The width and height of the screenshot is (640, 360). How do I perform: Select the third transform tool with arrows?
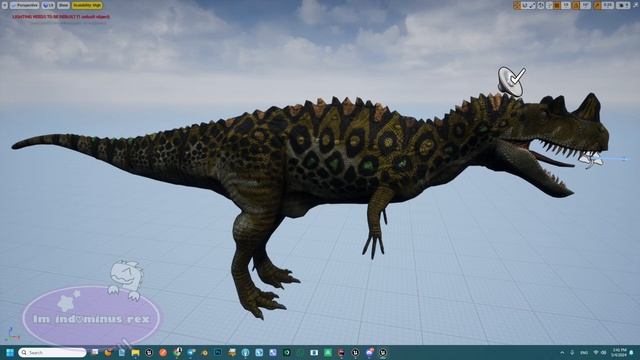click(x=532, y=5)
